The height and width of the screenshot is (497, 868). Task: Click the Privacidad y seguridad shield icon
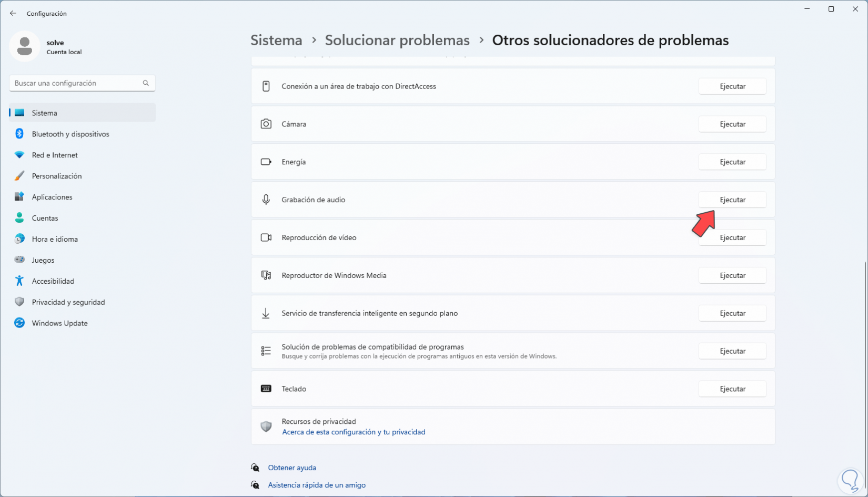click(x=19, y=302)
